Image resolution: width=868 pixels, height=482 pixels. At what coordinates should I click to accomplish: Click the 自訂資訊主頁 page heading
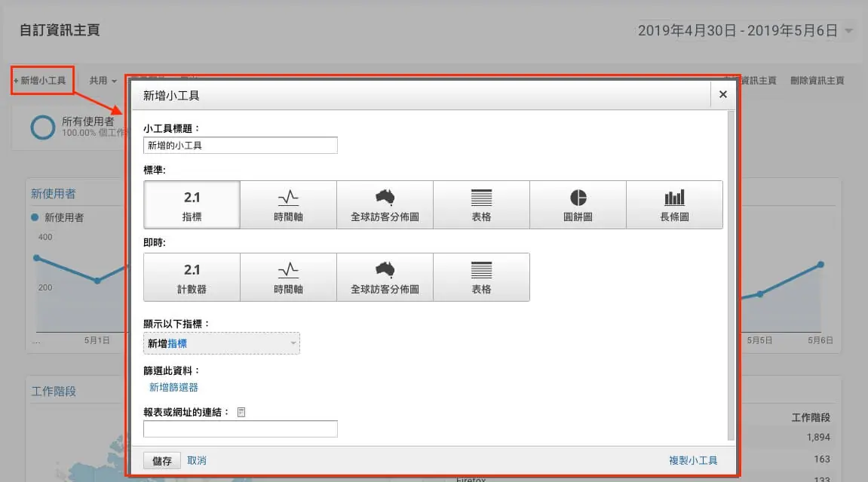point(60,30)
